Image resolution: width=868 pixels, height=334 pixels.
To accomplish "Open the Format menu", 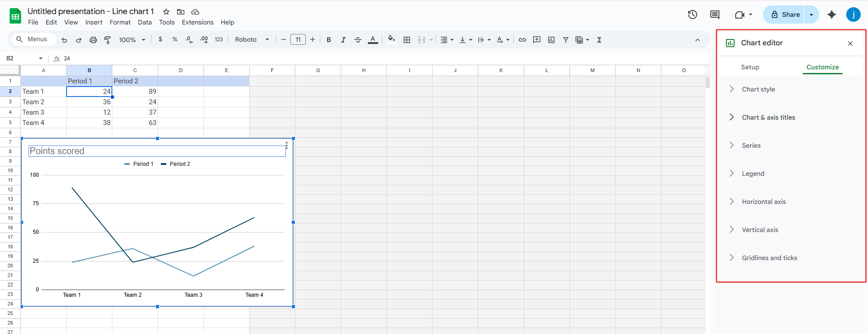I will click(120, 22).
